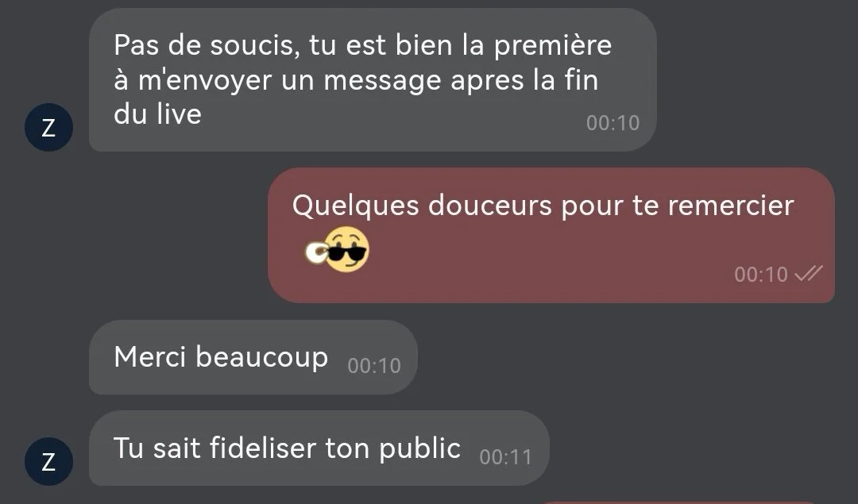The height and width of the screenshot is (504, 858).
Task: Click the 00:10 timestamp on the first message
Action: point(613,123)
